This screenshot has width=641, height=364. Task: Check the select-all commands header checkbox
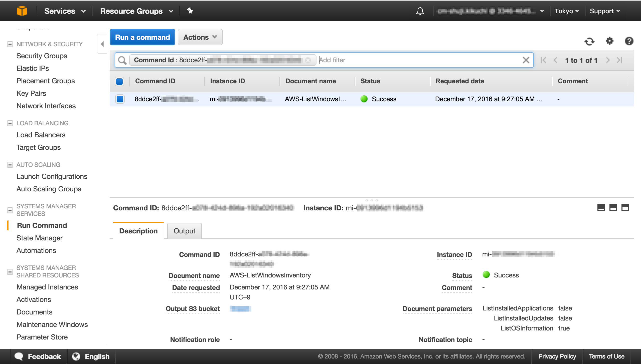[119, 81]
